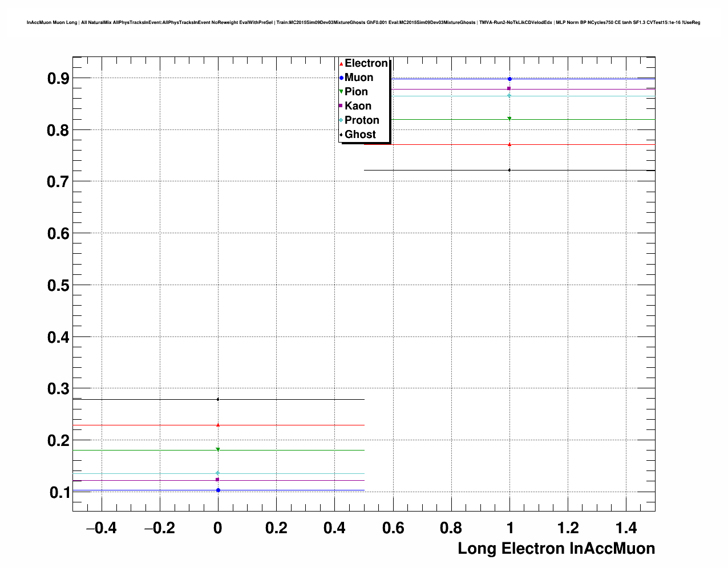Select the black Ghost data point at x=0

coord(218,399)
